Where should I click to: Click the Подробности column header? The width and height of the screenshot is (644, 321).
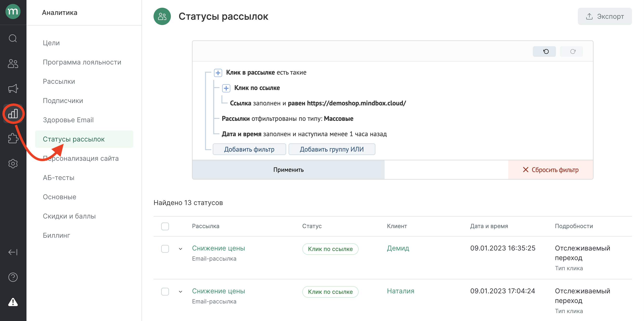(574, 226)
